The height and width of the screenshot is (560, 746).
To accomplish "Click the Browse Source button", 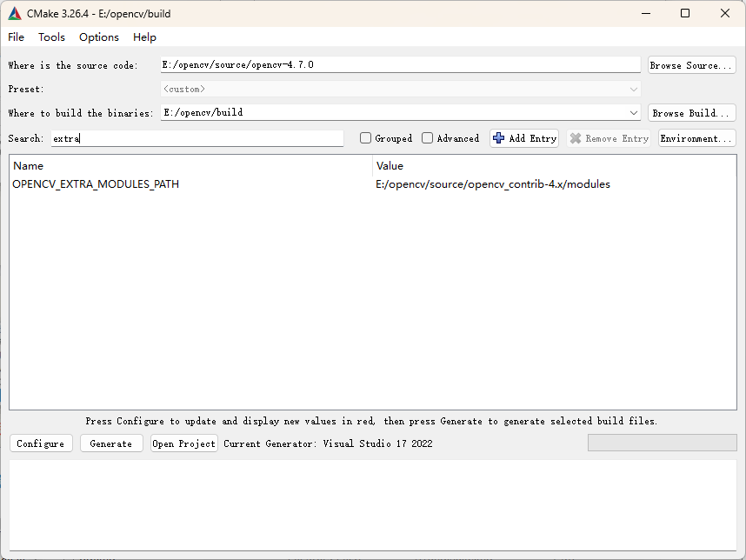I will (692, 65).
